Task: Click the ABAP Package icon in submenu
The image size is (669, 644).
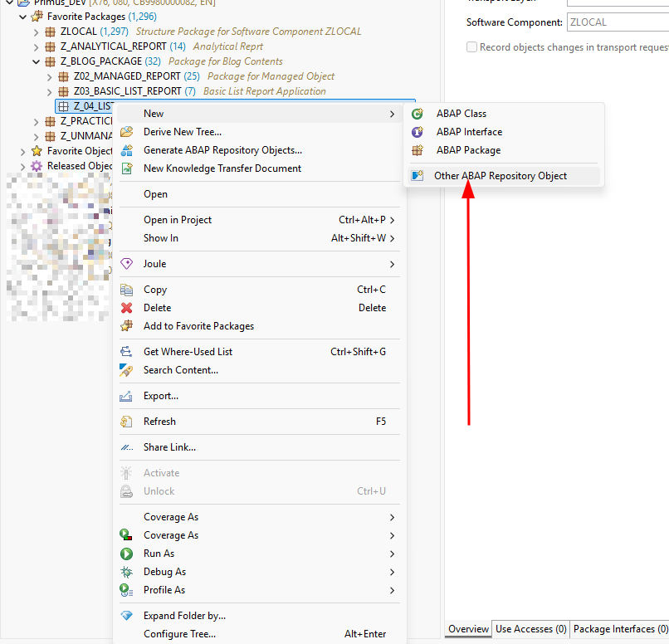Action: pyautogui.click(x=418, y=150)
